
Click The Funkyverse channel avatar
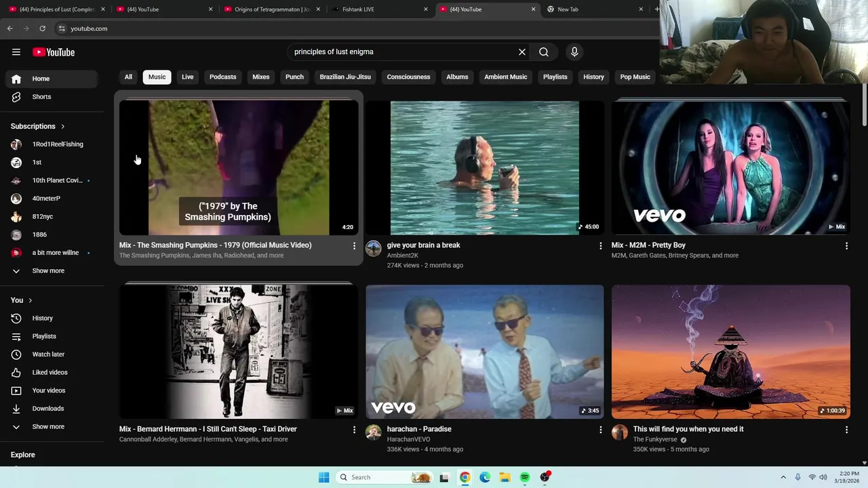click(620, 432)
